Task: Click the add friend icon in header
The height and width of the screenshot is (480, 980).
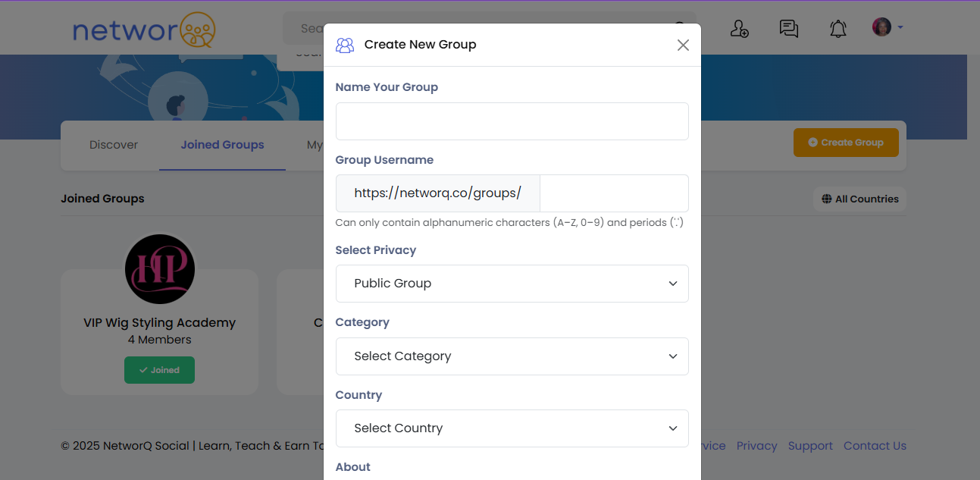Action: tap(739, 29)
